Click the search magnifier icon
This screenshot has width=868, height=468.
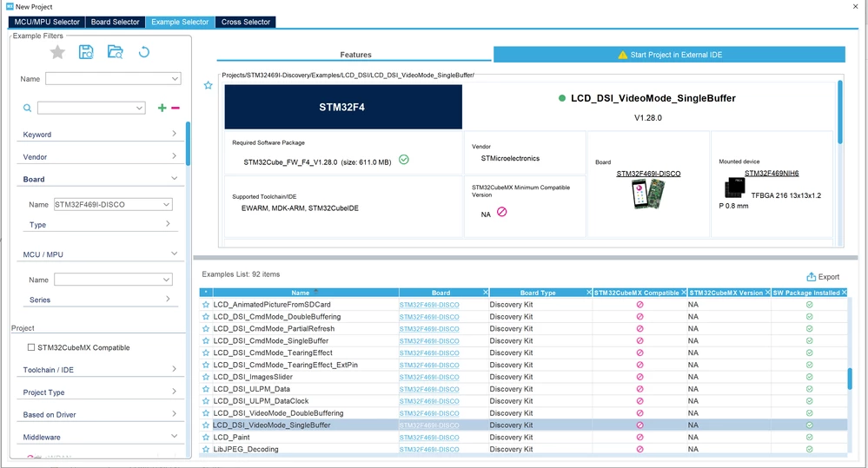(27, 108)
